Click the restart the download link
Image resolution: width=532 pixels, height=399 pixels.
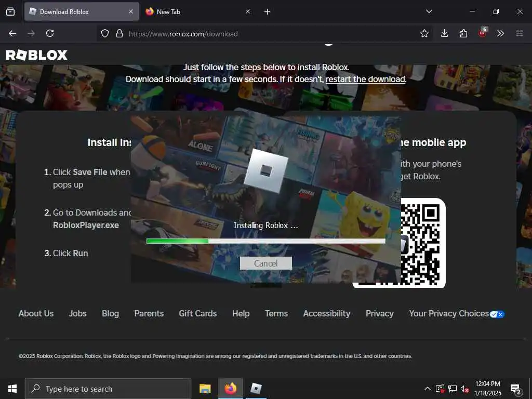[365, 79]
